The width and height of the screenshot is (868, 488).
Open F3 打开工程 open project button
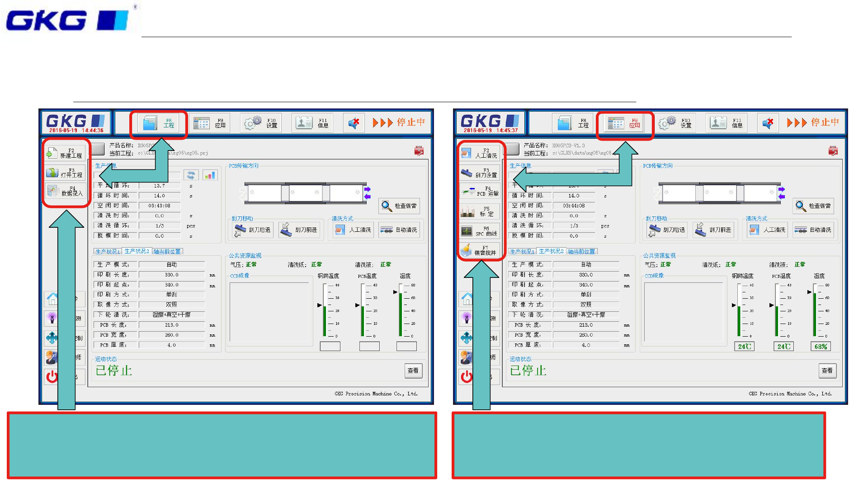pyautogui.click(x=65, y=173)
